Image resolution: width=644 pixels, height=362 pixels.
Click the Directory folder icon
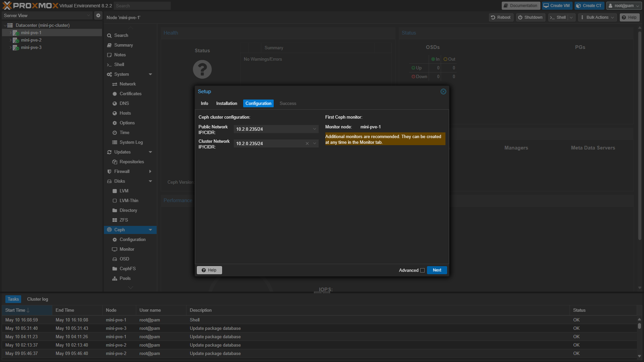click(x=115, y=210)
